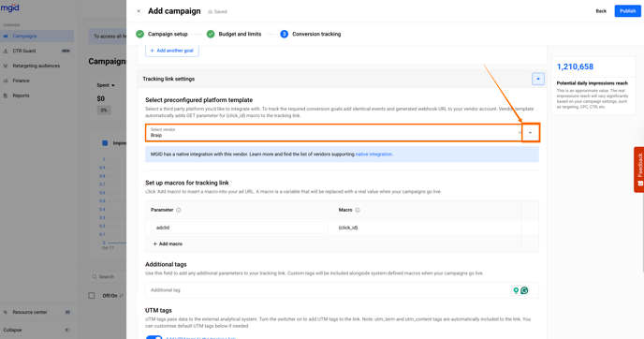Click the Off/On sort arrows

pos(122,296)
